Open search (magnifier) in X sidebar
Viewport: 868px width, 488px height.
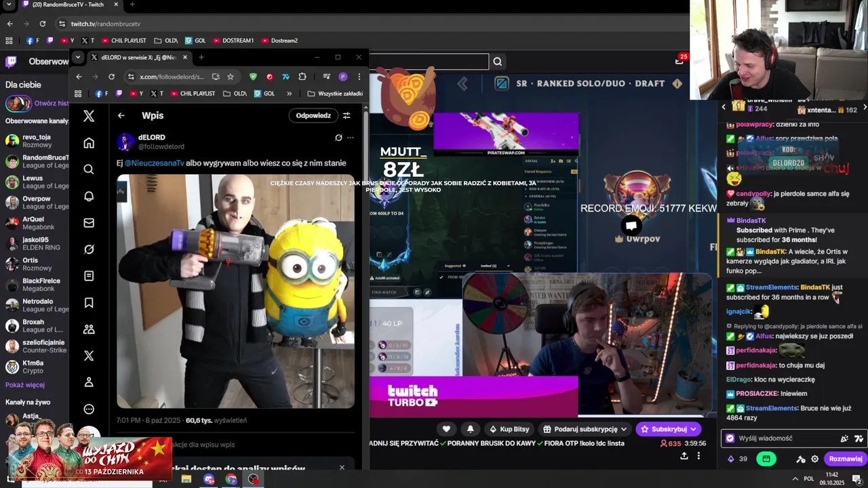pyautogui.click(x=89, y=169)
